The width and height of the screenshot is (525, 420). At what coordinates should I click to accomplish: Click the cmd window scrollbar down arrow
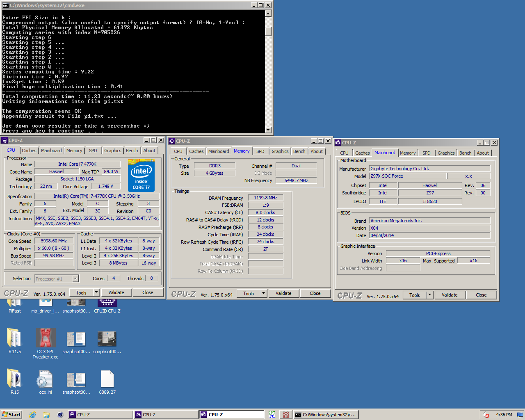(x=268, y=130)
